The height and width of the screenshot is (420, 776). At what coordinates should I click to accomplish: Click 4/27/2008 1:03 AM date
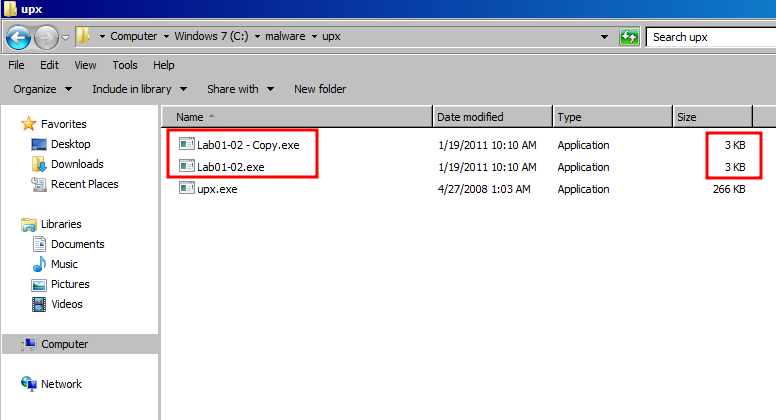484,189
